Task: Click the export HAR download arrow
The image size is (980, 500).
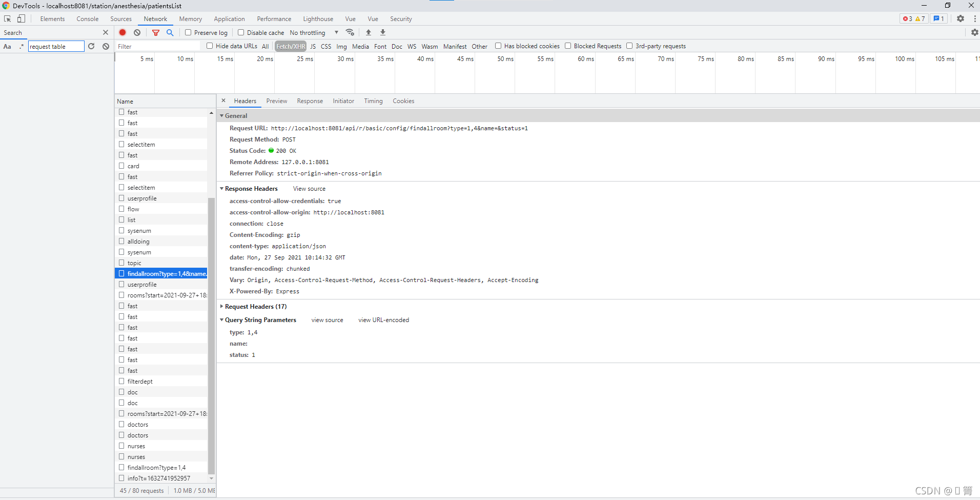Action: pyautogui.click(x=383, y=32)
